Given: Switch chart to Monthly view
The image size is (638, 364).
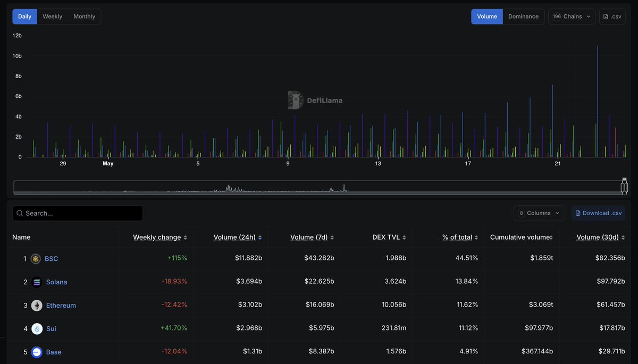Looking at the screenshot, I should 84,16.
